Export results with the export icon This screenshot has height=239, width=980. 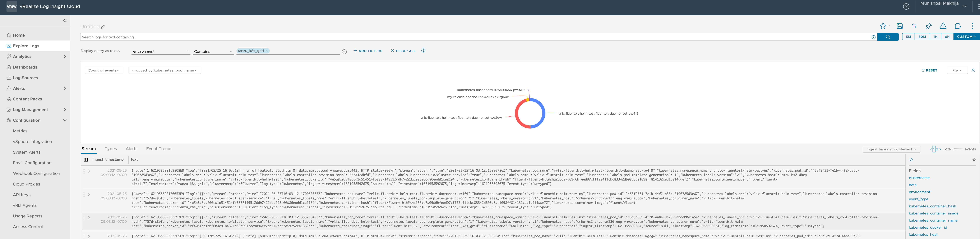(958, 26)
